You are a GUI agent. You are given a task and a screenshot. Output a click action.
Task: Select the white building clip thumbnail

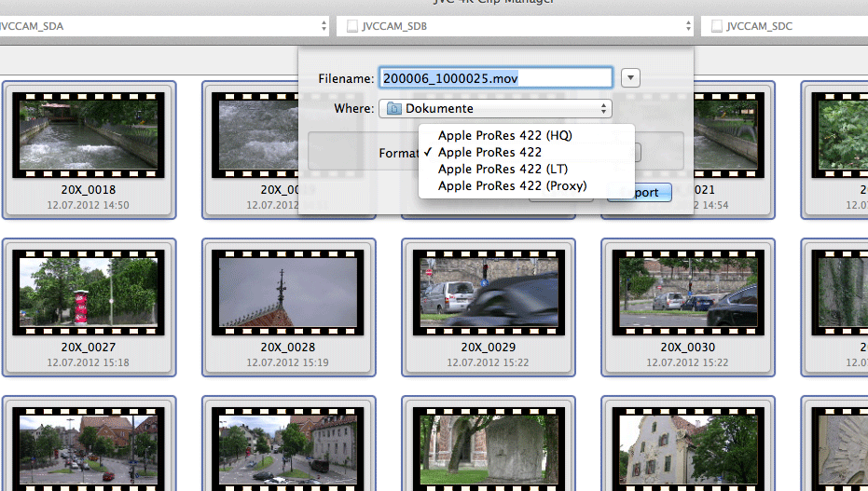[687, 448]
